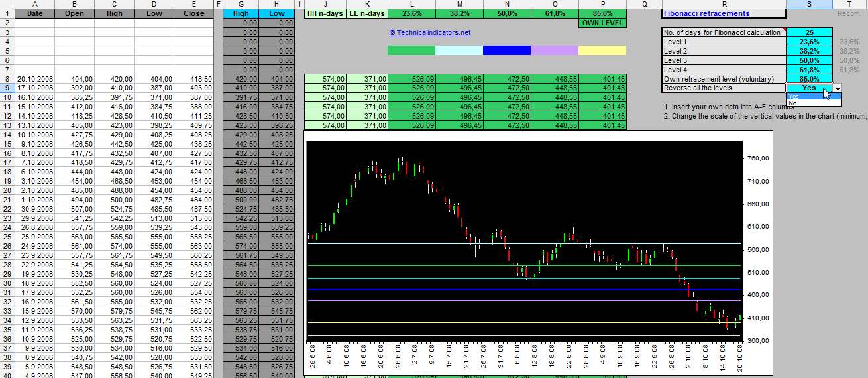Click instruction '1. Insert your own data into A-E columns'
Image resolution: width=868 pixels, height=378 pixels.
[x=728, y=107]
